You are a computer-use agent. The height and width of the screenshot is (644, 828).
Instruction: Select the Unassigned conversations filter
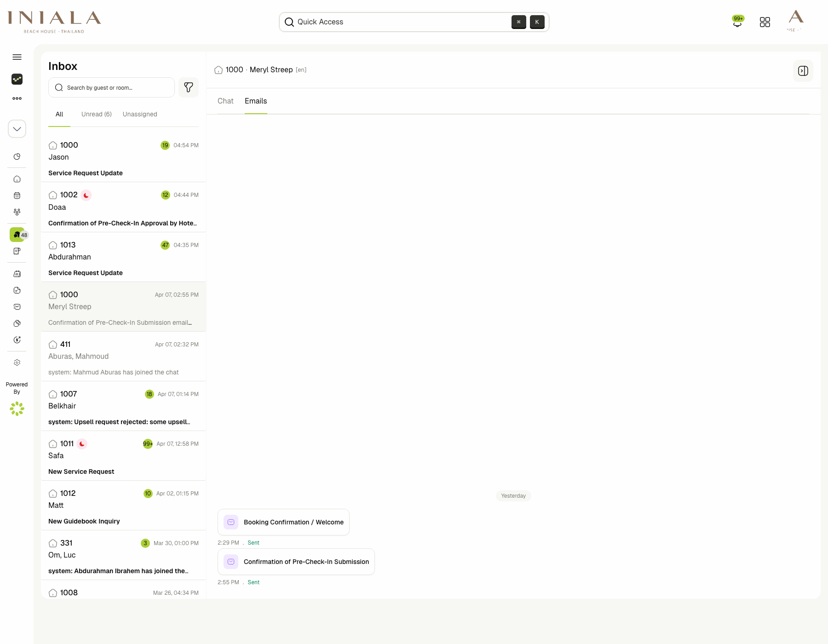click(x=140, y=114)
